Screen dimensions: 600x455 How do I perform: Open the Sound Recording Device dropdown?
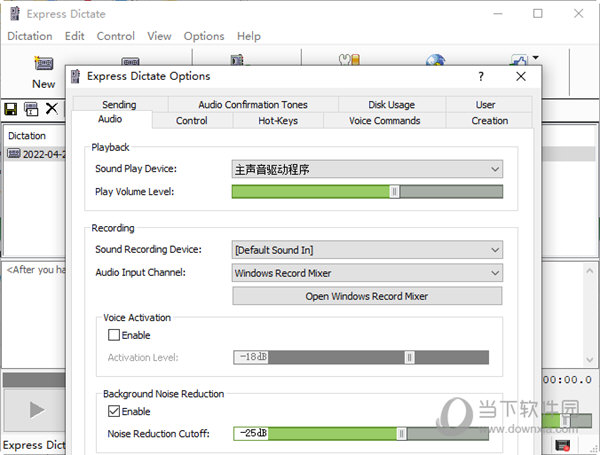pos(367,250)
